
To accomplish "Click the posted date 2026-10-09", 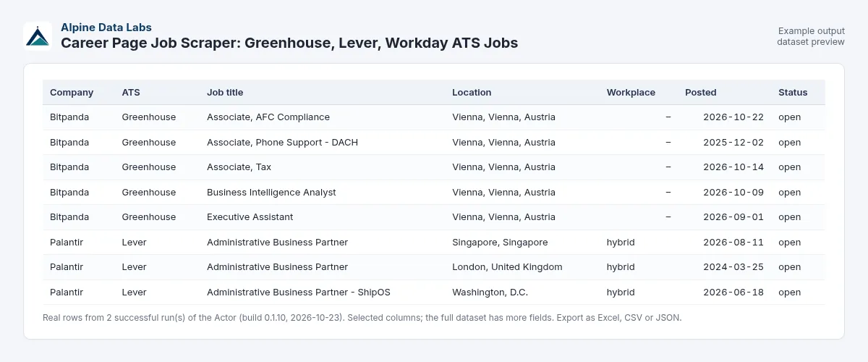I will tap(733, 193).
